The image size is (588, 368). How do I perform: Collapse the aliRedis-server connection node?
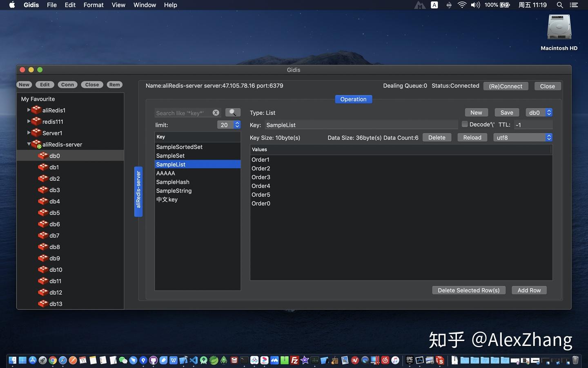pos(29,144)
